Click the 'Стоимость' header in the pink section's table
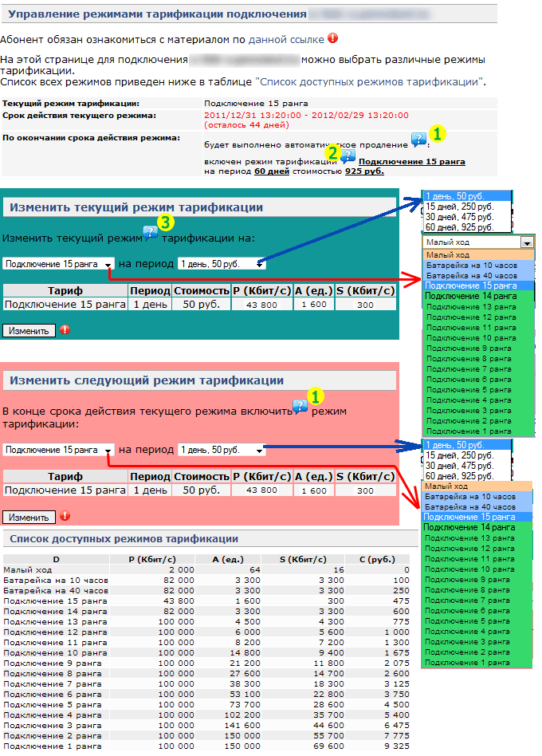 (202, 476)
